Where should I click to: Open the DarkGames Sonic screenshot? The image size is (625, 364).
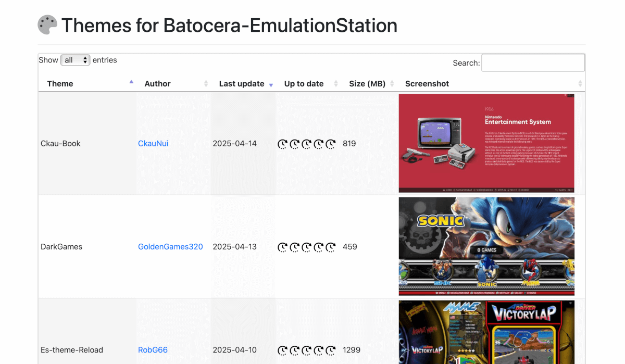click(486, 246)
